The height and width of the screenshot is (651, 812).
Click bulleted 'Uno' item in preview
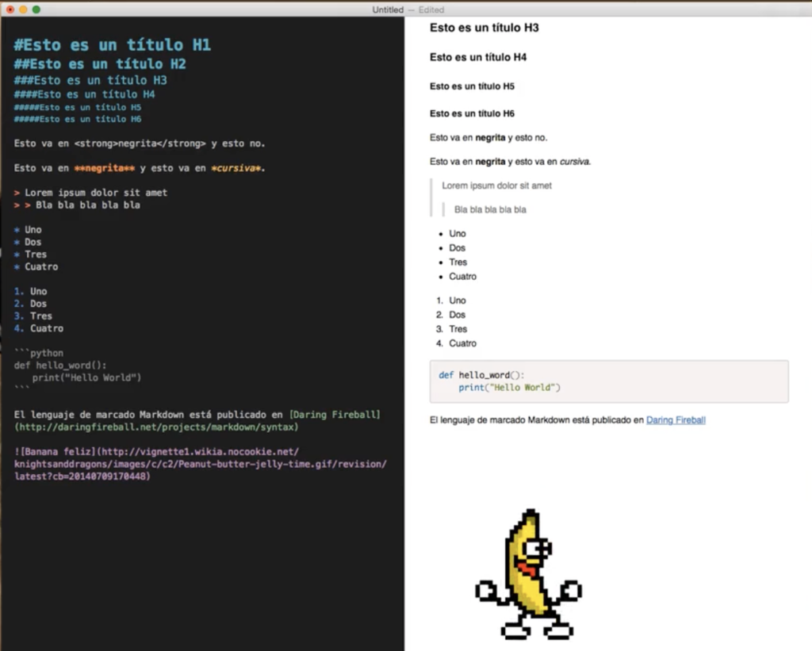(x=458, y=234)
